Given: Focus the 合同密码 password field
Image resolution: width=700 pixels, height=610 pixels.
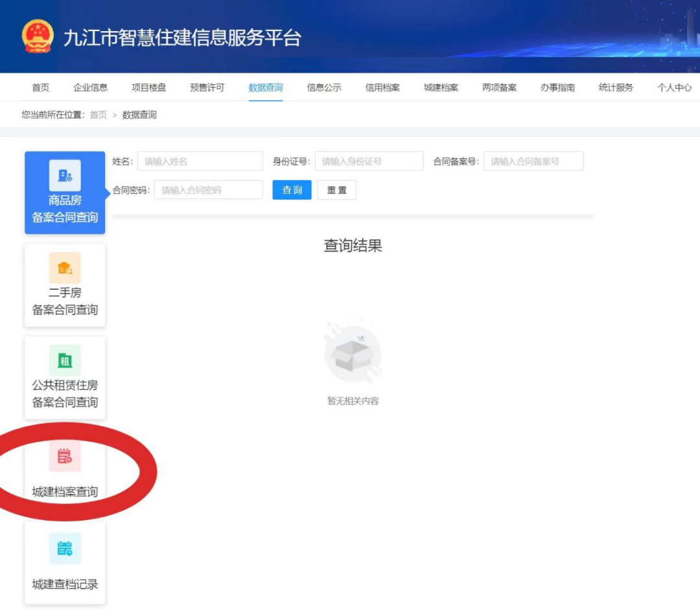Looking at the screenshot, I should pos(209,190).
